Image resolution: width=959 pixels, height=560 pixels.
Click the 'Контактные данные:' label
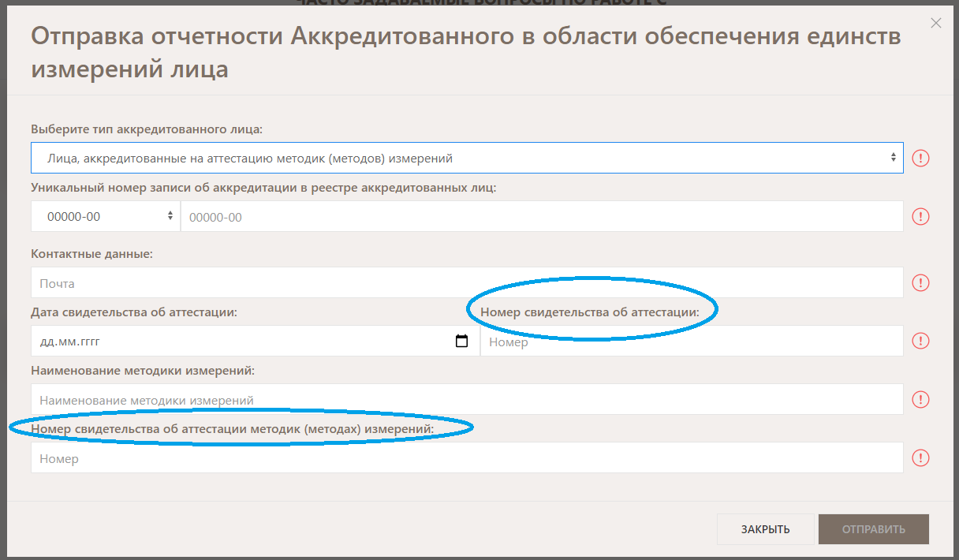pyautogui.click(x=91, y=254)
